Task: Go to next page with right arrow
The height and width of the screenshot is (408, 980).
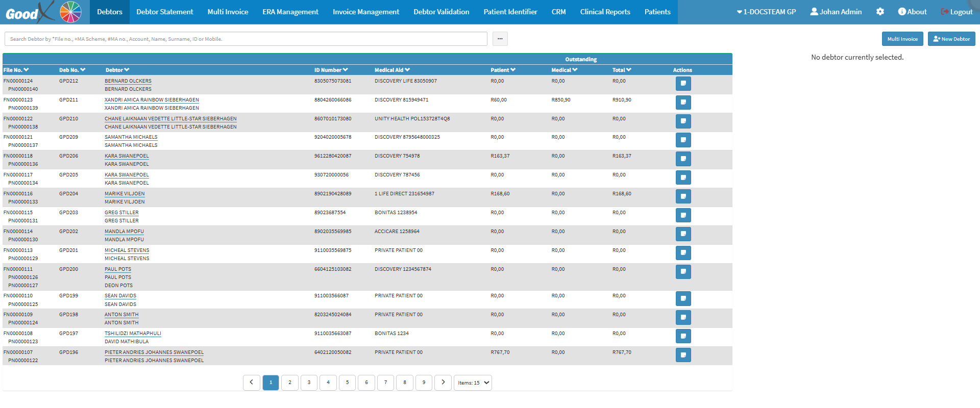Action: pos(443,382)
